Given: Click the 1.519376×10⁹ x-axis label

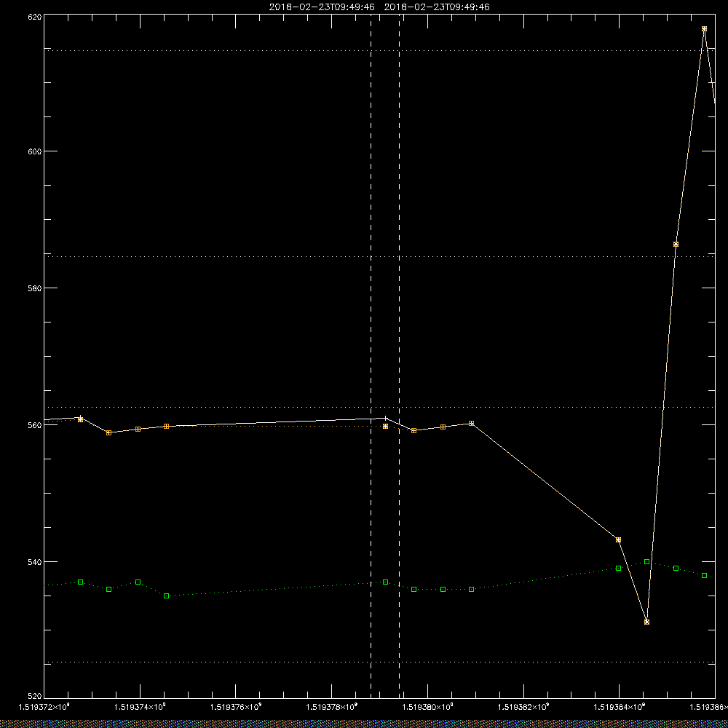Looking at the screenshot, I should 236,707.
